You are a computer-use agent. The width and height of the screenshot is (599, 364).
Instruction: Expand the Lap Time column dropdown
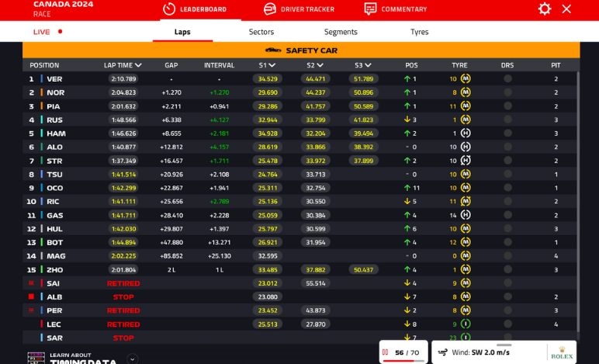click(x=139, y=65)
